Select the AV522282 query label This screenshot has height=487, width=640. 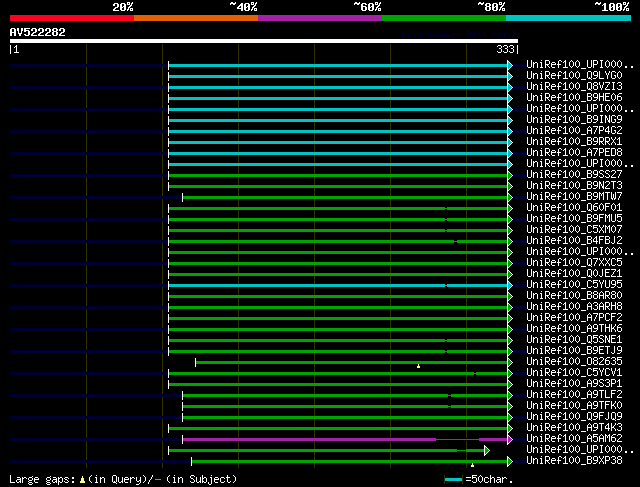[x=37, y=32]
